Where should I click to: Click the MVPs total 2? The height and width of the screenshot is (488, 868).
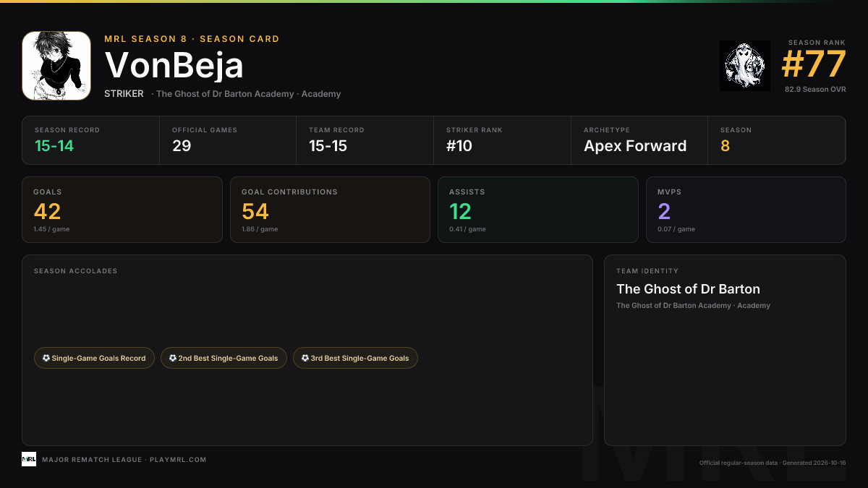tap(664, 211)
